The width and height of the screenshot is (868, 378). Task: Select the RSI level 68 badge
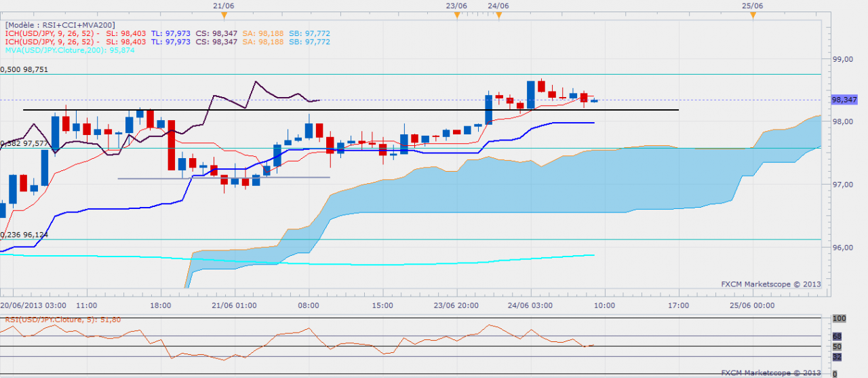pyautogui.click(x=836, y=336)
